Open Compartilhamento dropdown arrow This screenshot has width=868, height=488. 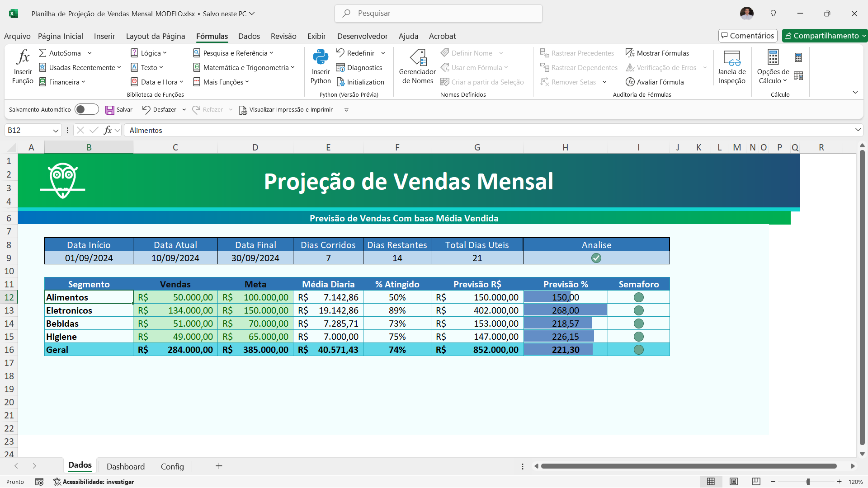(x=863, y=36)
